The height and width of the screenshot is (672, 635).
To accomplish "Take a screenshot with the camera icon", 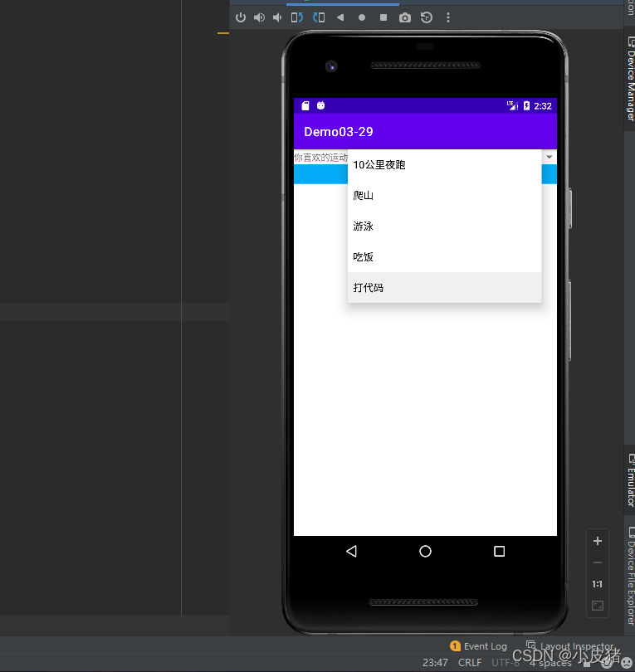I will point(405,17).
